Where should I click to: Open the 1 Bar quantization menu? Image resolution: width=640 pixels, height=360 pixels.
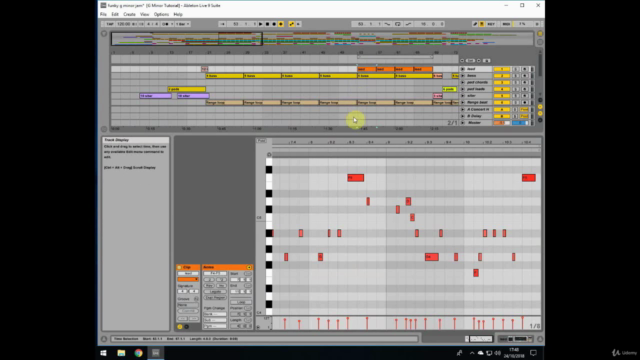[182, 24]
